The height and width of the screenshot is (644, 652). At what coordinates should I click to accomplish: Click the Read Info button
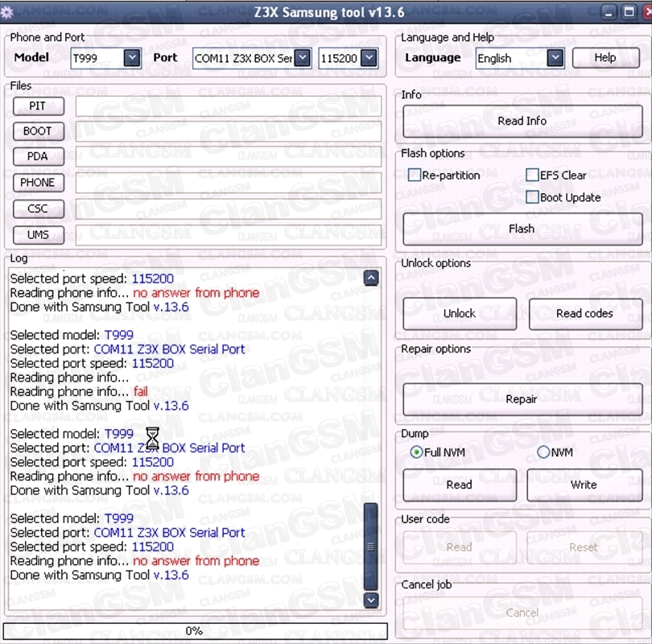522,121
